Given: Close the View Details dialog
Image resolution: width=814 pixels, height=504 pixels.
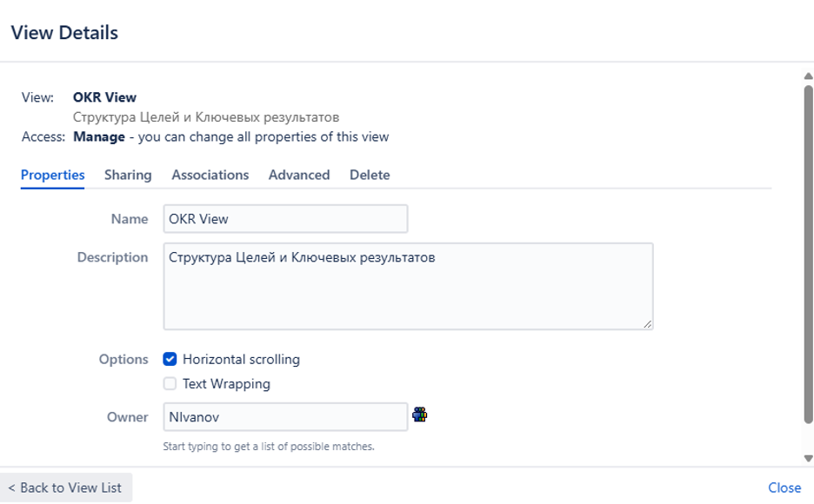Looking at the screenshot, I should (x=784, y=487).
